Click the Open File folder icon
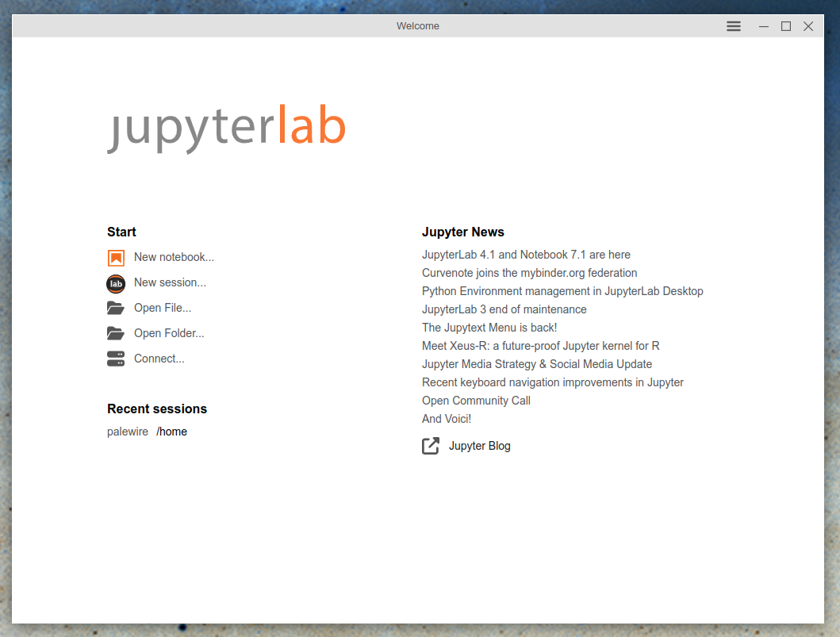The width and height of the screenshot is (840, 637). pos(116,308)
